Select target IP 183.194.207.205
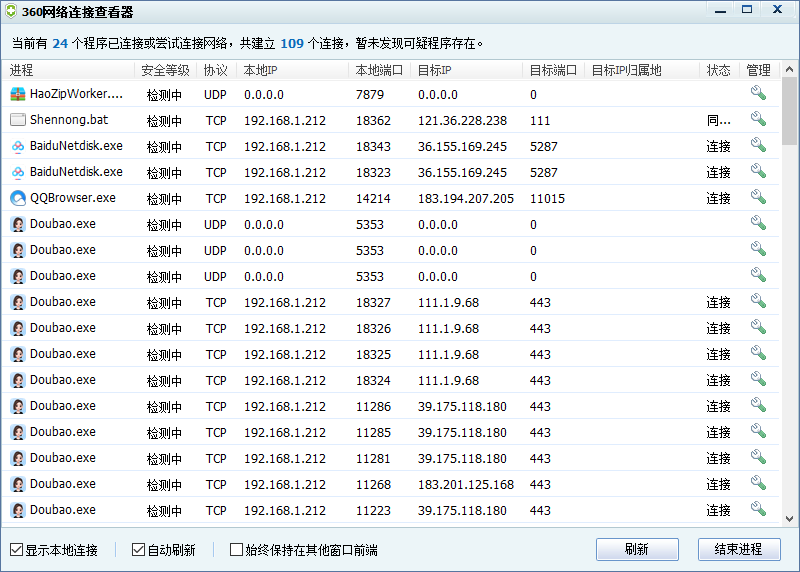The height and width of the screenshot is (572, 800). click(x=466, y=198)
